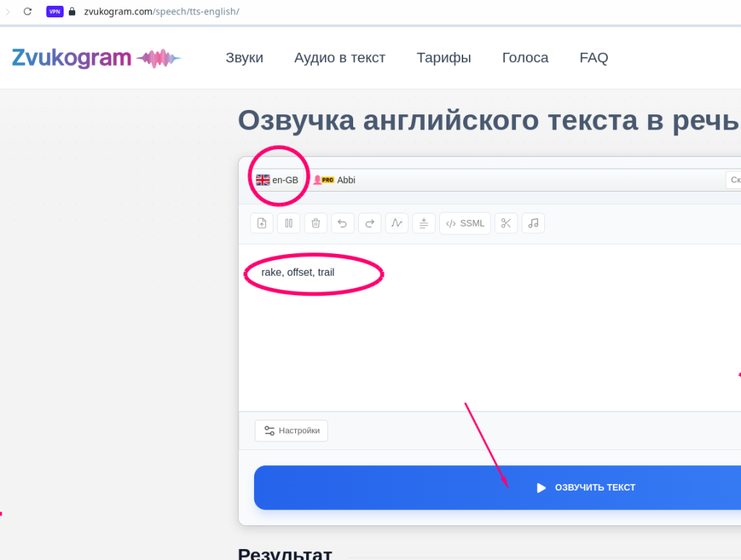This screenshot has width=741, height=560.
Task: Select the scissors cut tool
Action: 506,223
